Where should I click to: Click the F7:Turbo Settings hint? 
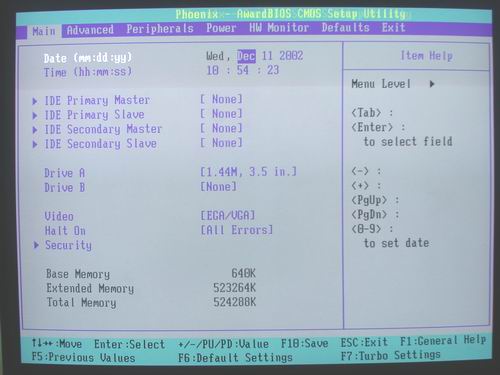[390, 355]
